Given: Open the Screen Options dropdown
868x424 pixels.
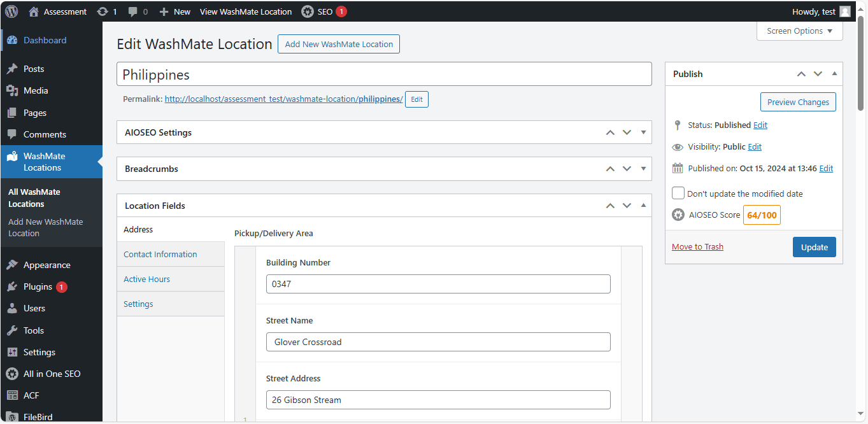Looking at the screenshot, I should point(799,31).
